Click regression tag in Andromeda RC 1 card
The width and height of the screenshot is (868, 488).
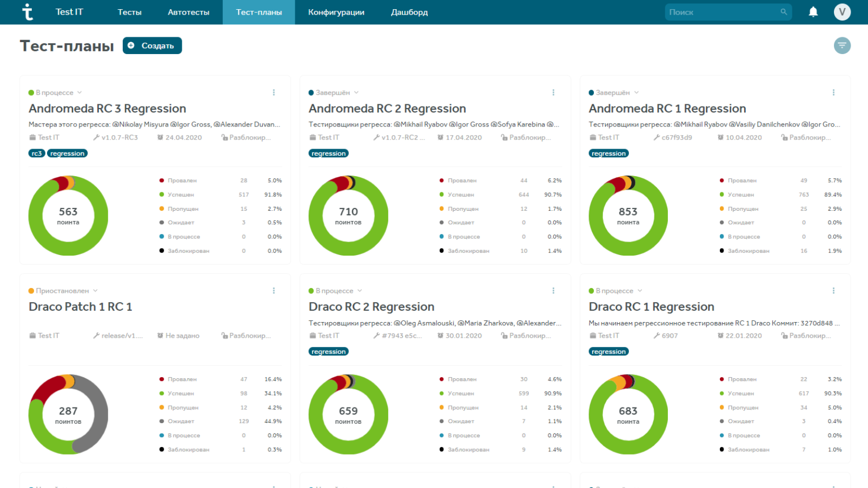[608, 153]
